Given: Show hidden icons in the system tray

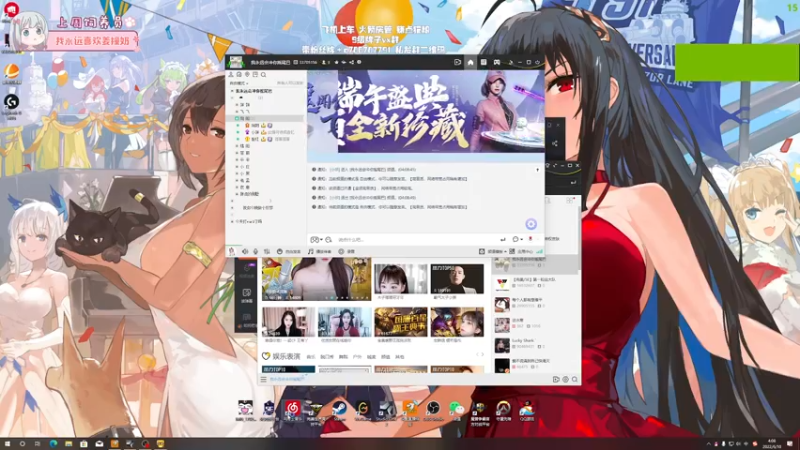Looking at the screenshot, I should pyautogui.click(x=709, y=444).
